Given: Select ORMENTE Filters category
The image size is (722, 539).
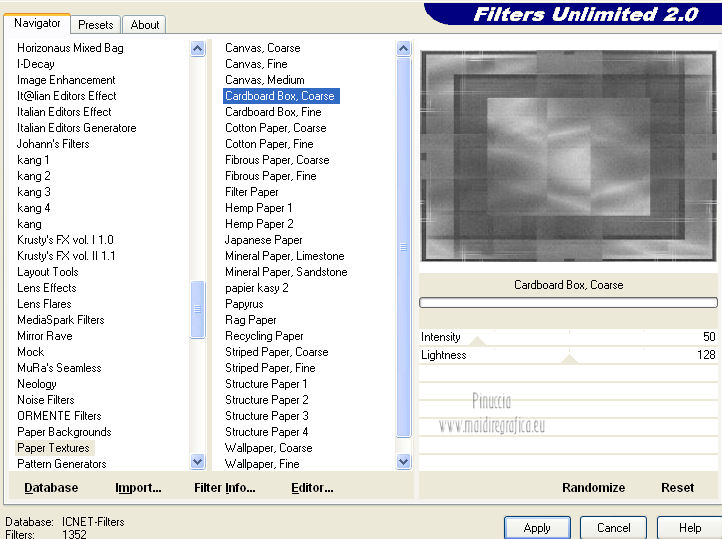Looking at the screenshot, I should click(59, 416).
